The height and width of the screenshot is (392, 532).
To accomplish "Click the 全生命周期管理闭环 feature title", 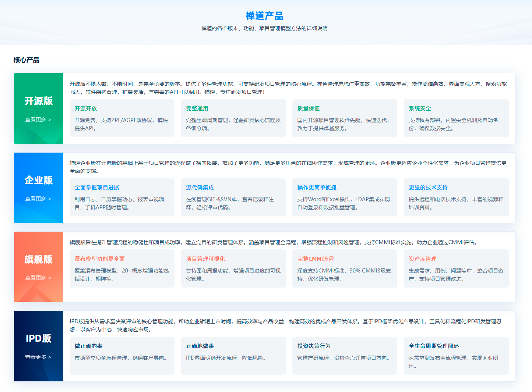I will point(434,346).
